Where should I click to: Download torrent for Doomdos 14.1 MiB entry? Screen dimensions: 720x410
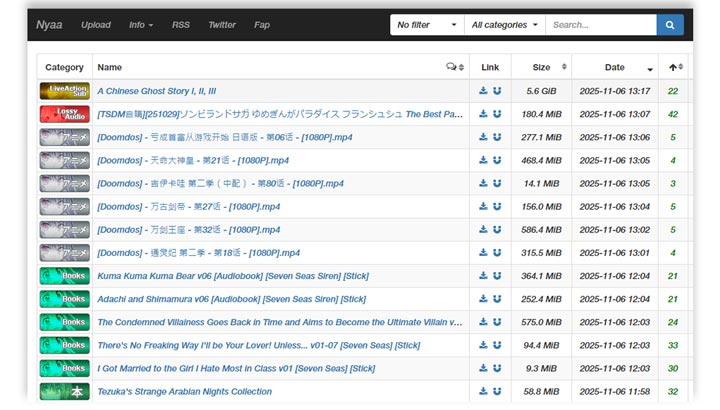[483, 183]
